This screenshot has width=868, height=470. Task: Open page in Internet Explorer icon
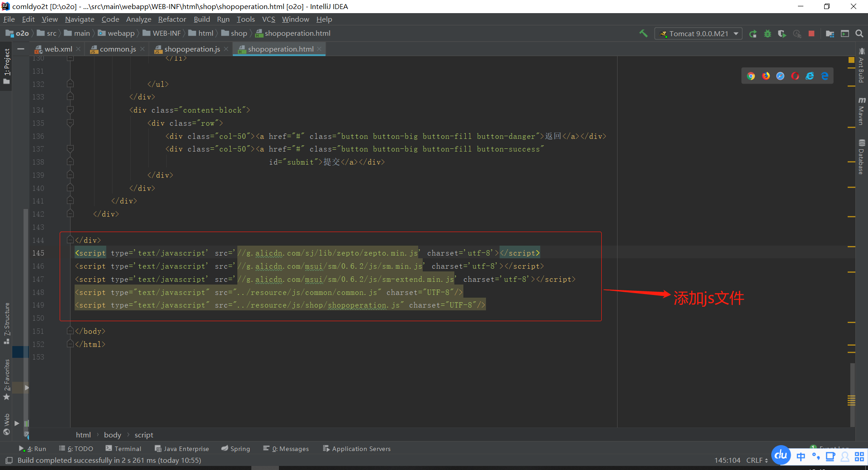click(x=810, y=76)
